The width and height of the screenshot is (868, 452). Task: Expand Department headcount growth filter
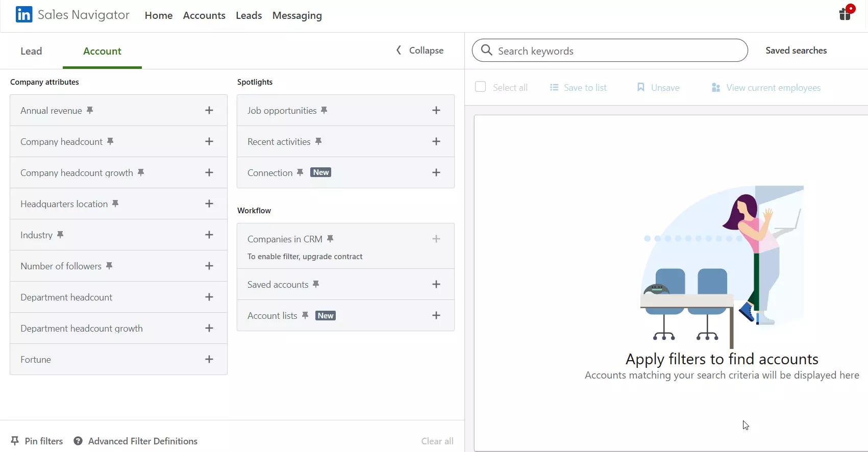click(209, 328)
